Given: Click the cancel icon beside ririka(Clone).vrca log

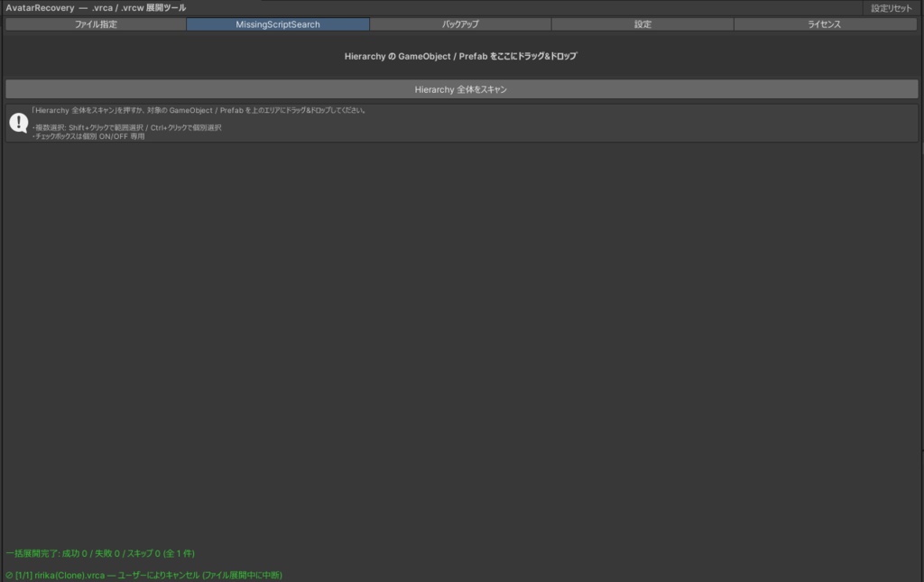Looking at the screenshot, I should pyautogui.click(x=9, y=575).
